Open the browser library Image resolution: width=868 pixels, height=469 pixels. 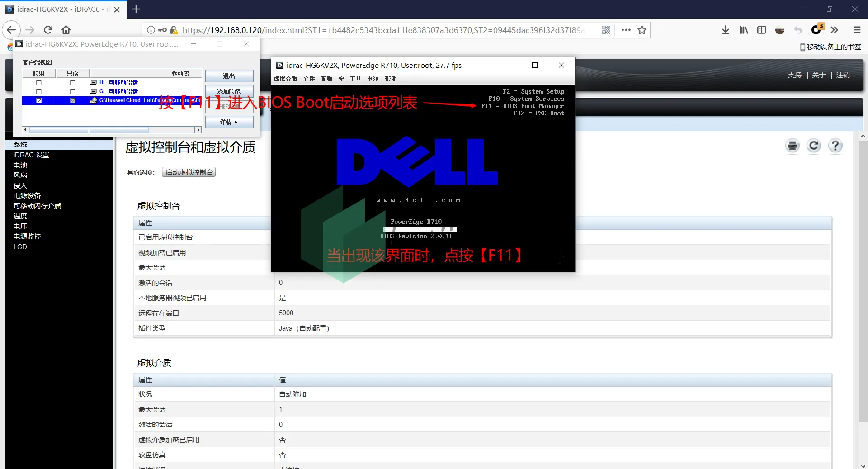[x=744, y=30]
